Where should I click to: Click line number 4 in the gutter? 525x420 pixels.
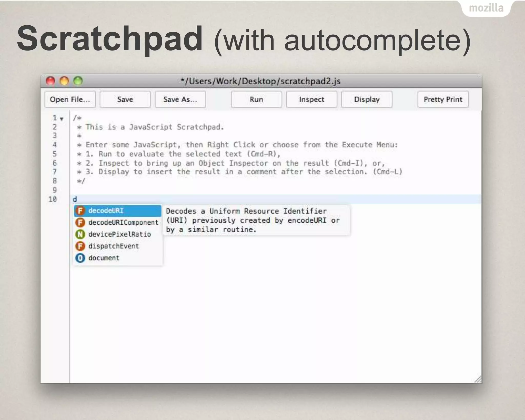click(55, 145)
